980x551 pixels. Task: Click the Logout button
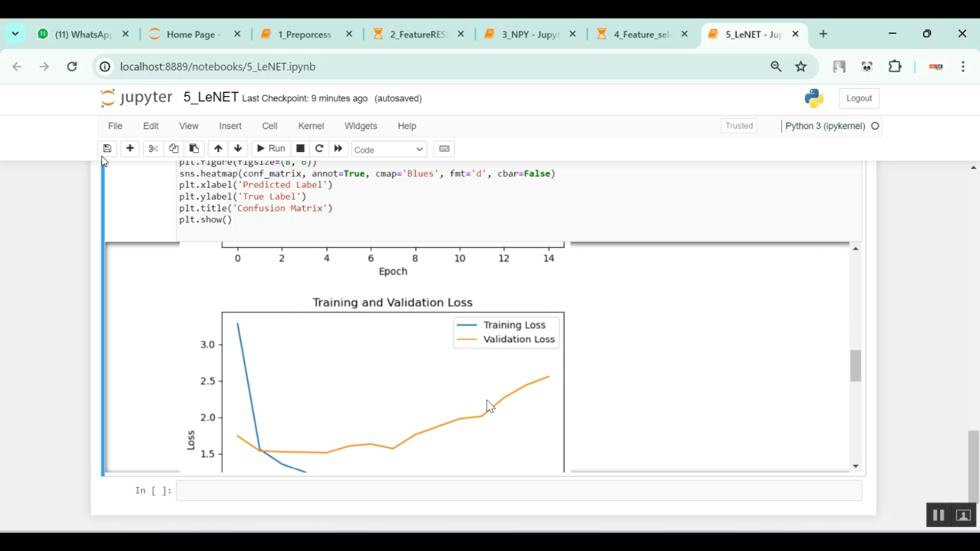click(x=858, y=99)
